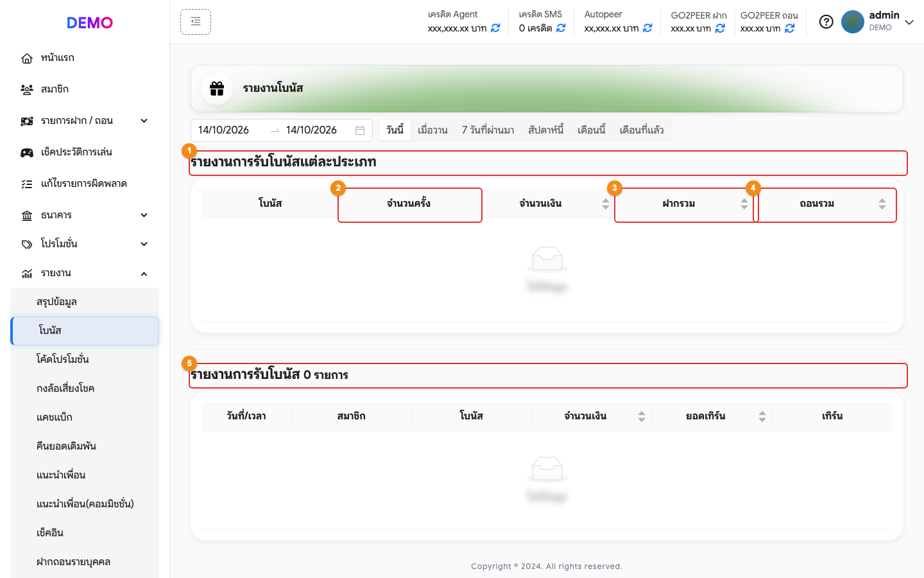Collapse the sidebar with the menu toggle icon
924x578 pixels.
[196, 22]
